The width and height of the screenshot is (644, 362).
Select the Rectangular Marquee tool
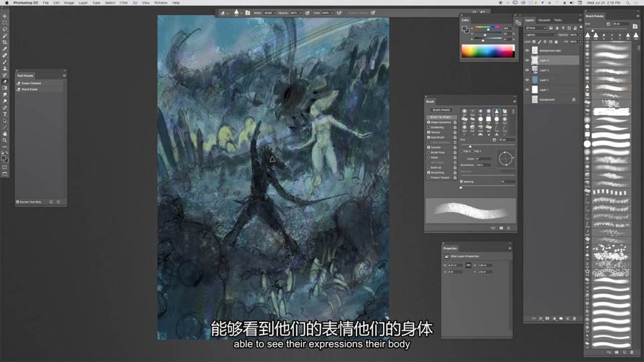point(5,23)
